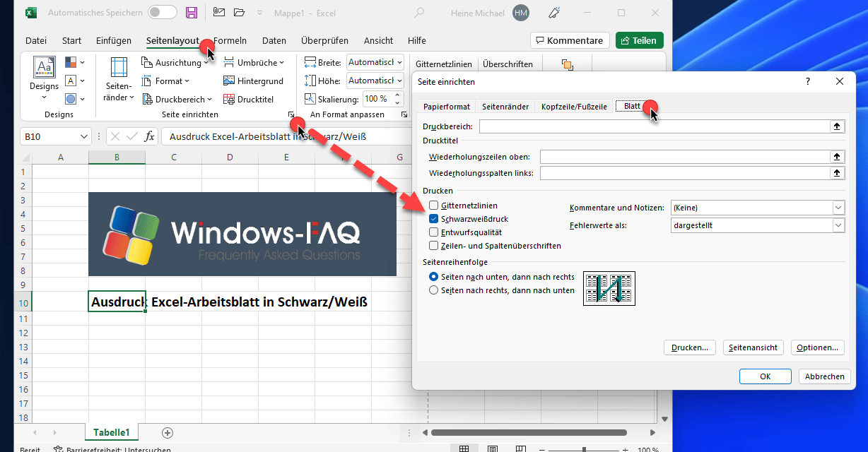Open Höhe height combo box
The image size is (868, 452).
[x=375, y=81]
